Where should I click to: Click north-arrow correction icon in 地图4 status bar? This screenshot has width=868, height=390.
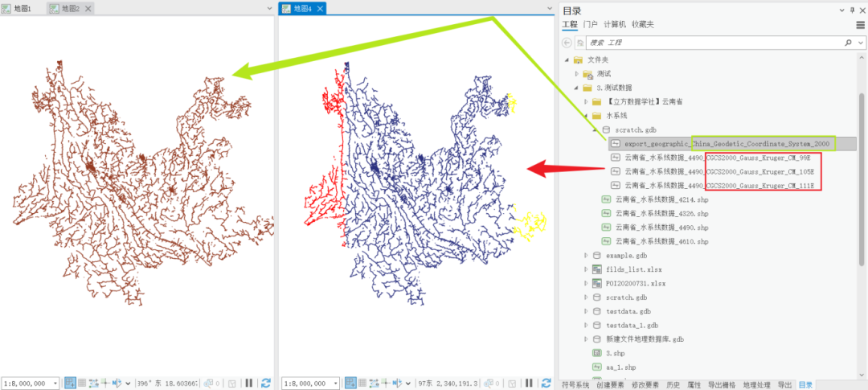398,383
